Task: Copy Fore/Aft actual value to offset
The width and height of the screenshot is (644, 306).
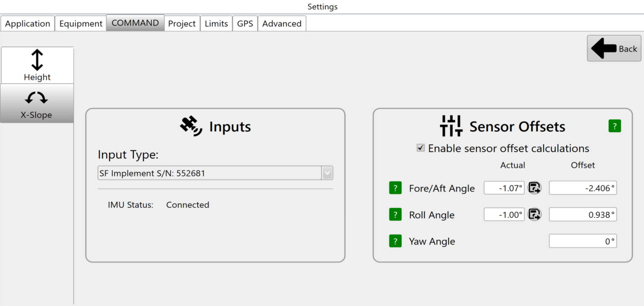Action: 534,188
